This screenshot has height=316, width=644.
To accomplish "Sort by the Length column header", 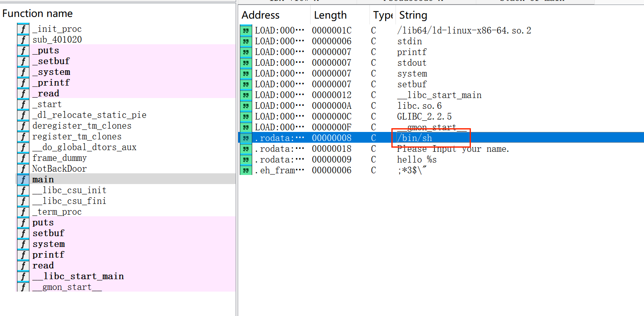I will click(330, 15).
